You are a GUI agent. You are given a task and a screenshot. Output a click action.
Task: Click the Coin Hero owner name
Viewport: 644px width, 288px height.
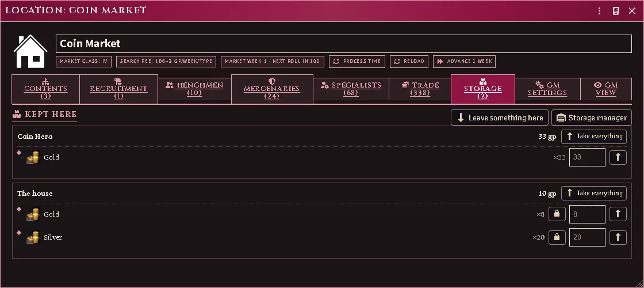[x=35, y=137]
